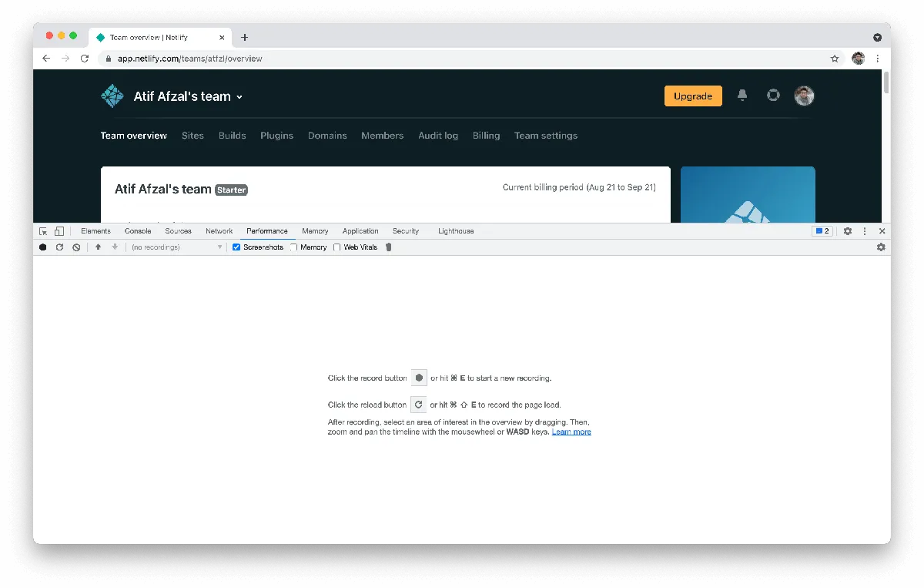Enable the Memory checkbox in Performance toolbar
The image size is (924, 588).
pos(294,247)
